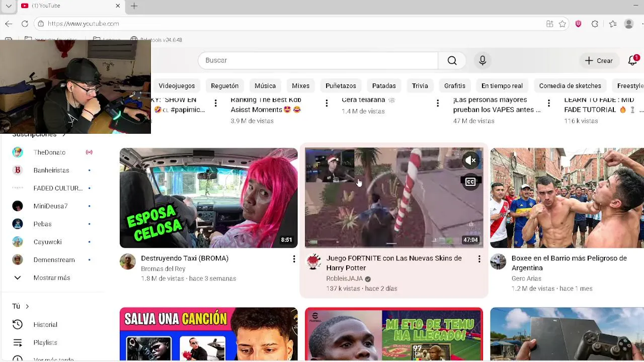Open options menu for Juego FORTNITE video

tap(479, 259)
